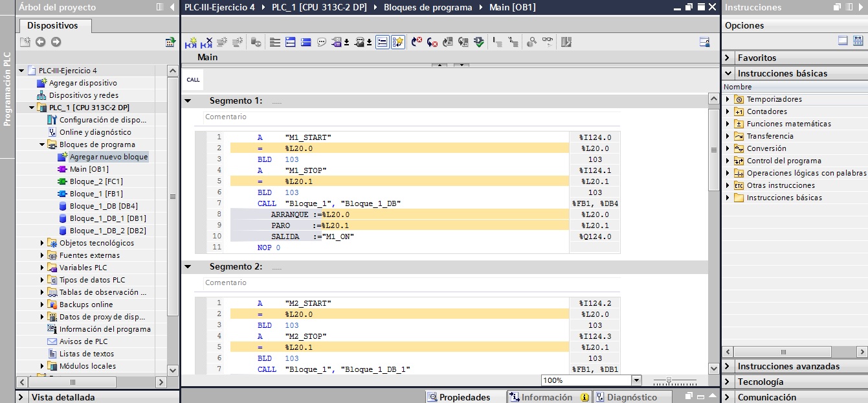This screenshot has height=403, width=868.
Task: Click the block interface icon at toolbar right end
Action: point(705,42)
